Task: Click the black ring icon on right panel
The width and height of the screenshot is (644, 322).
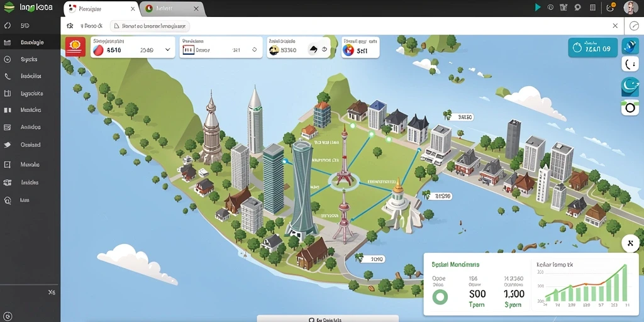Action: 630,108
